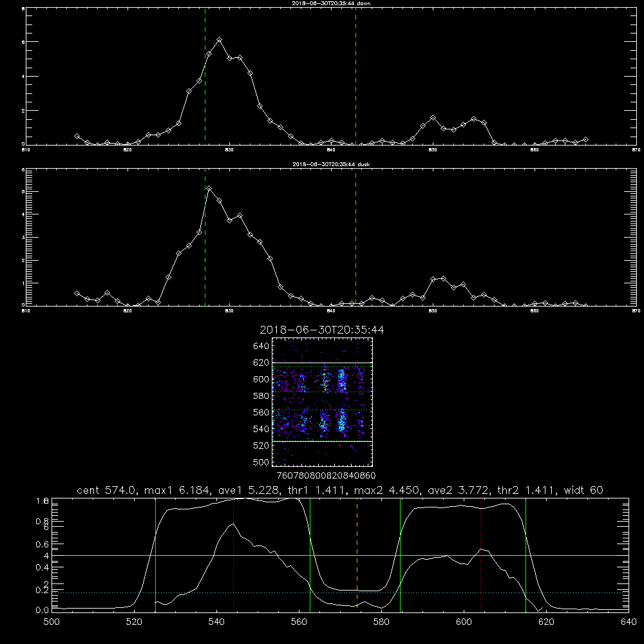Click the '600' label on bottom plot x-axis
This screenshot has width=644, height=644.
click(464, 622)
